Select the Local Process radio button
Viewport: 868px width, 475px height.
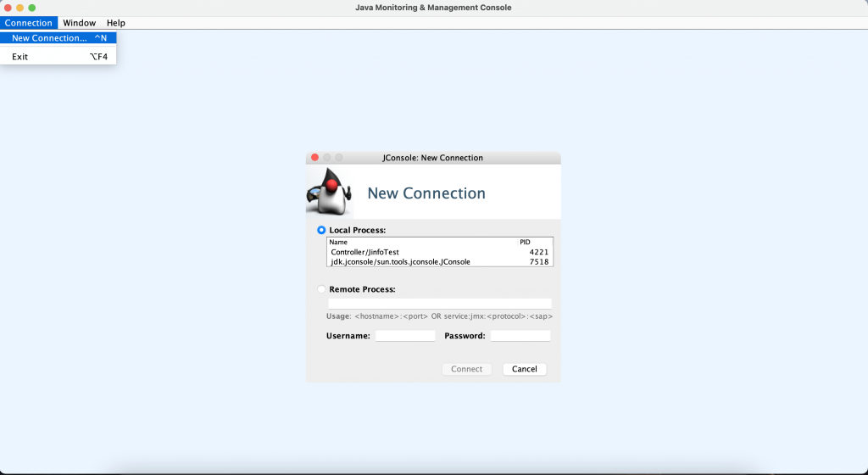321,230
